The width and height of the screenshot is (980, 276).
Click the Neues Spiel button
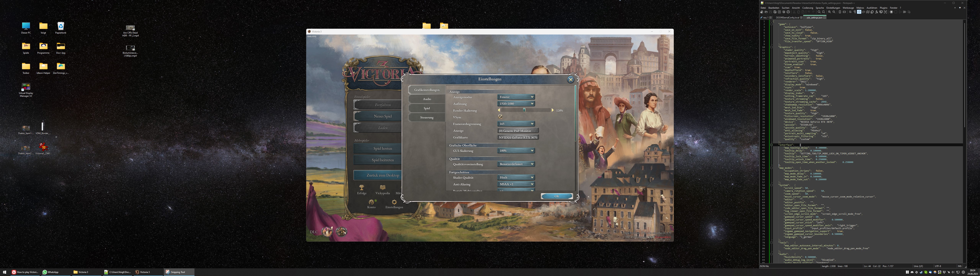pyautogui.click(x=378, y=116)
